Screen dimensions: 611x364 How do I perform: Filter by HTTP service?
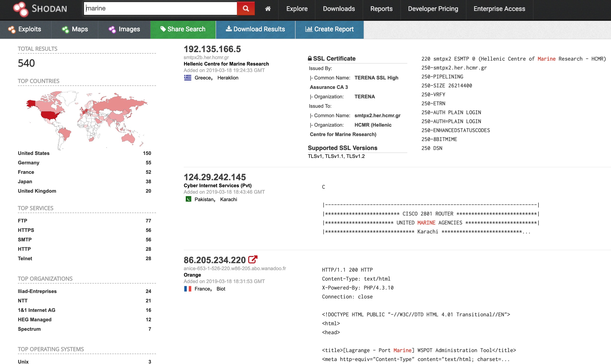[x=24, y=249]
